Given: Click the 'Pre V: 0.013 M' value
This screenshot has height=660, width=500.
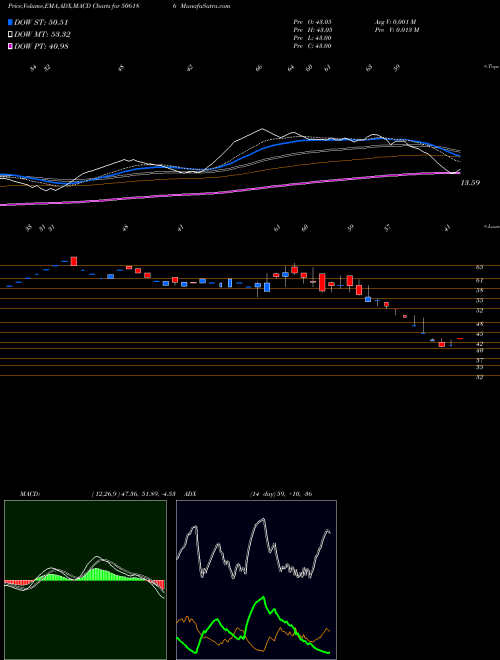Looking at the screenshot, I should (x=398, y=30).
